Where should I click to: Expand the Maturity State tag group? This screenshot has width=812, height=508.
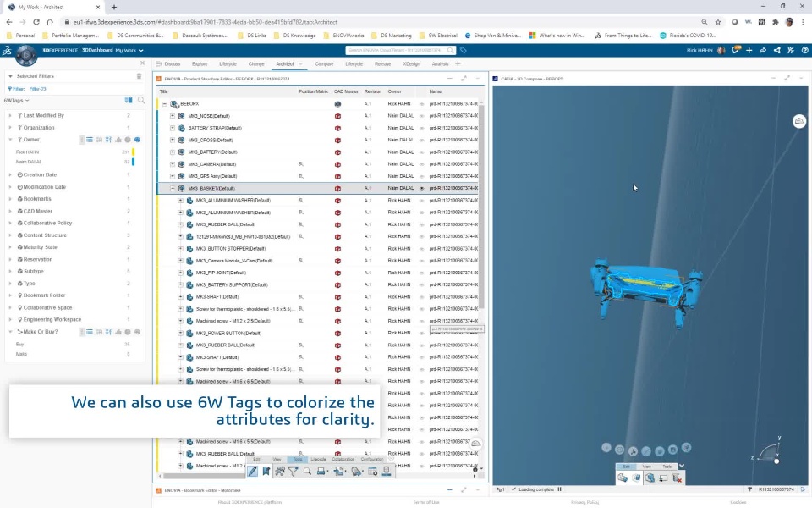pyautogui.click(x=10, y=247)
